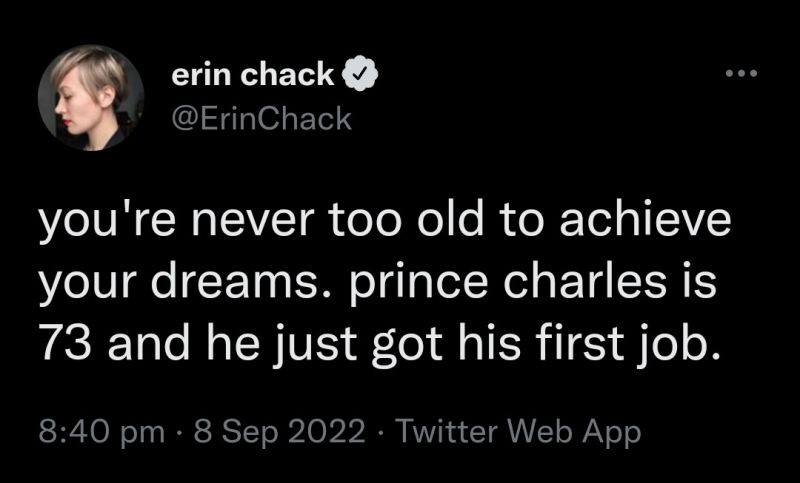Click the 8:40 pm timestamp
Viewport: 800px width, 483px height.
(x=101, y=432)
